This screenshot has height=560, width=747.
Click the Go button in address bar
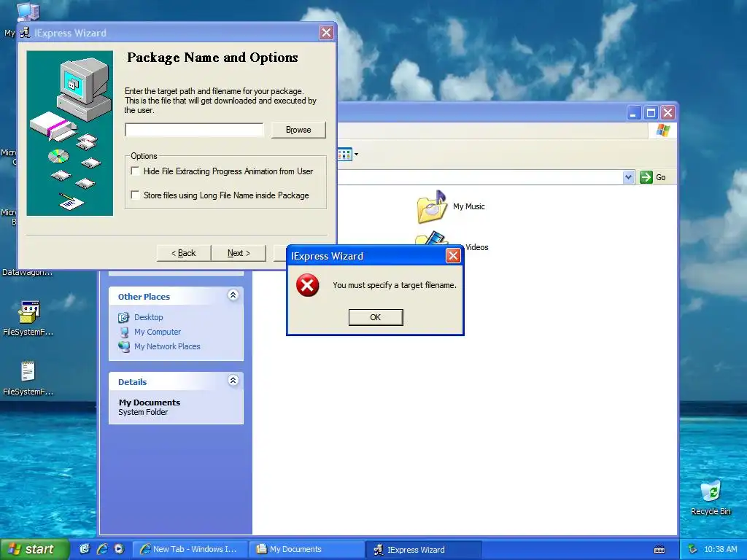(653, 177)
